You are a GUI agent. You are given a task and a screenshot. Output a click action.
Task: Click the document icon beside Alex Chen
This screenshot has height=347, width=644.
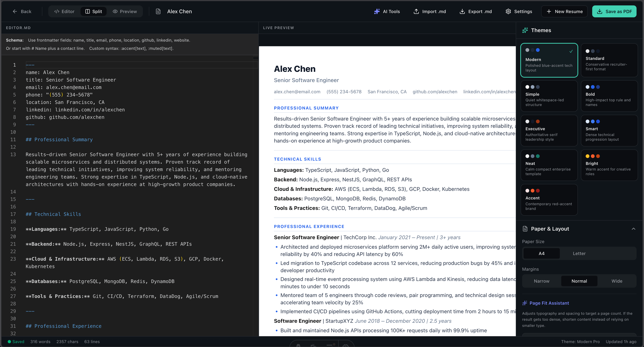point(158,12)
